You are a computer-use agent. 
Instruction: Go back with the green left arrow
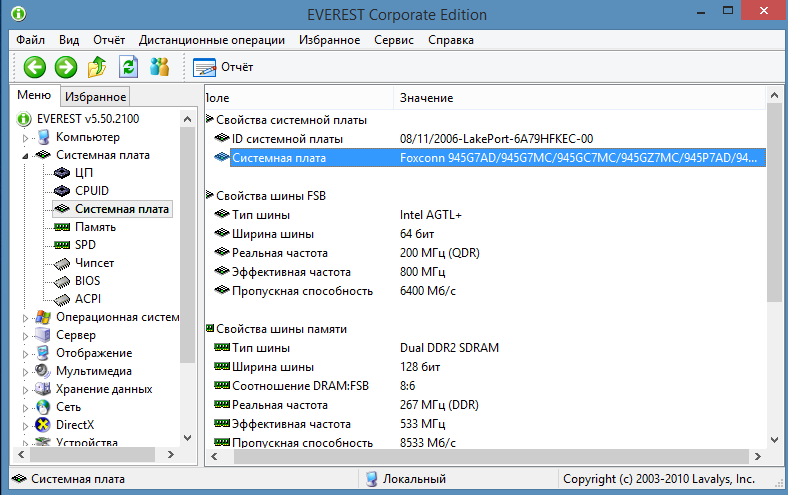coord(35,67)
